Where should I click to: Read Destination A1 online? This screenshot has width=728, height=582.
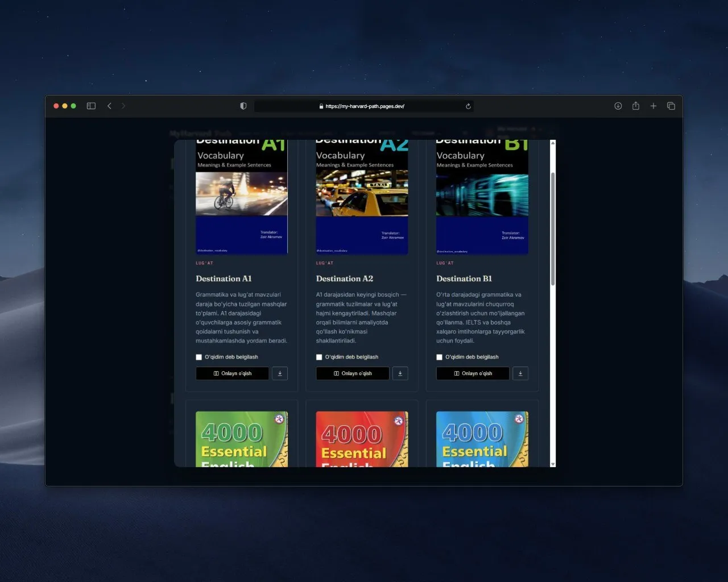tap(232, 373)
